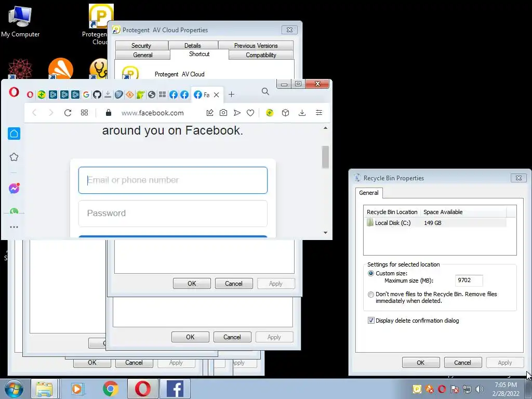
Task: Toggle Display delete confirmation dialog checkbox
Action: pyautogui.click(x=371, y=320)
